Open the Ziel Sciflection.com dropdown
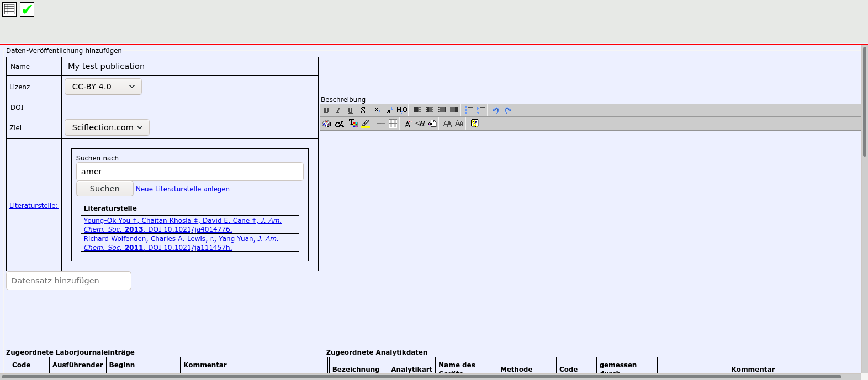Screen dimensions: 868x380 (107, 127)
